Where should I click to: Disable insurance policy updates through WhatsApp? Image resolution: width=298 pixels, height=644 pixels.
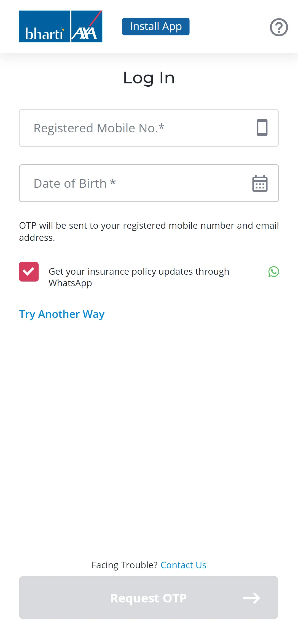click(29, 272)
